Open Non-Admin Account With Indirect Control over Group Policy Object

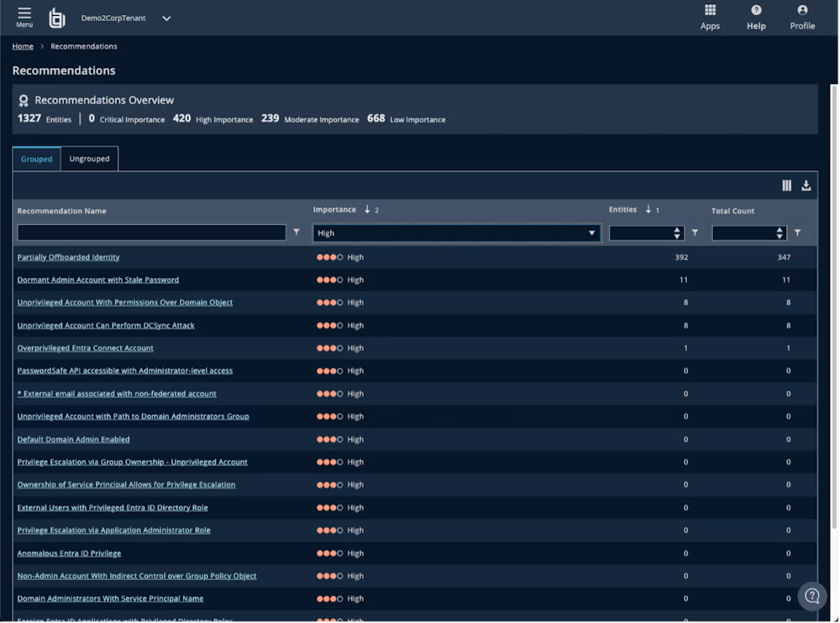137,576
